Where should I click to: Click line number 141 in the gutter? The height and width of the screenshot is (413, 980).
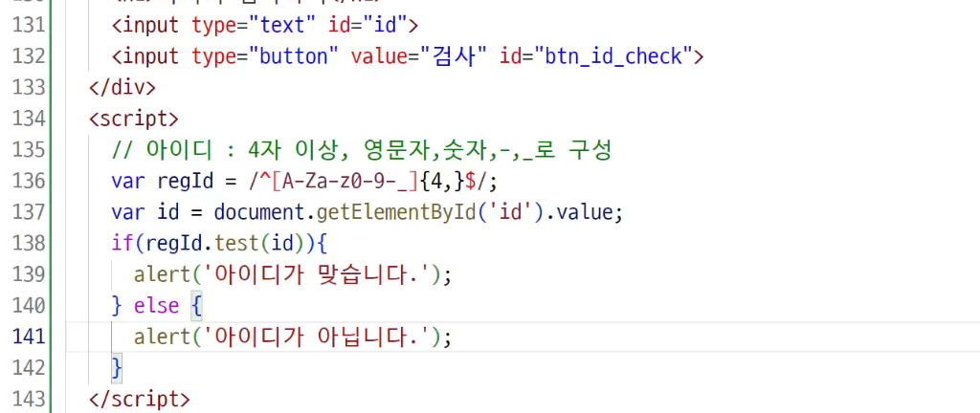[29, 337]
